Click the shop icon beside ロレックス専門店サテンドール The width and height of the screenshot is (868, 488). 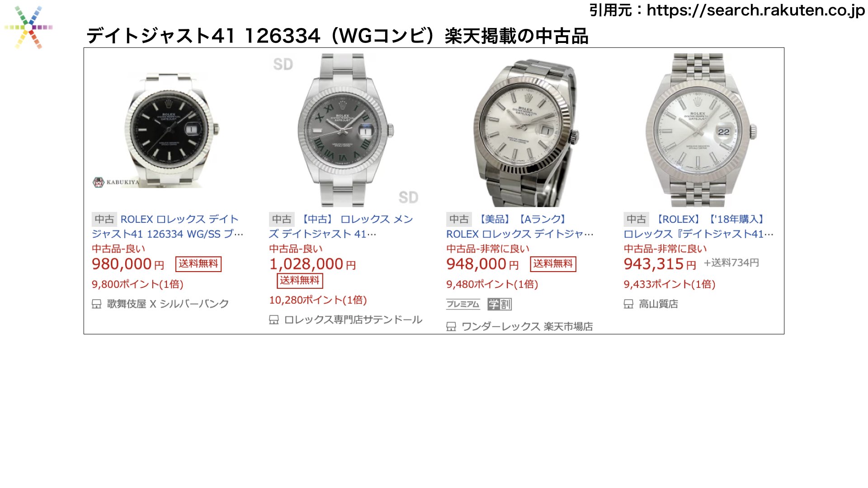tap(274, 320)
